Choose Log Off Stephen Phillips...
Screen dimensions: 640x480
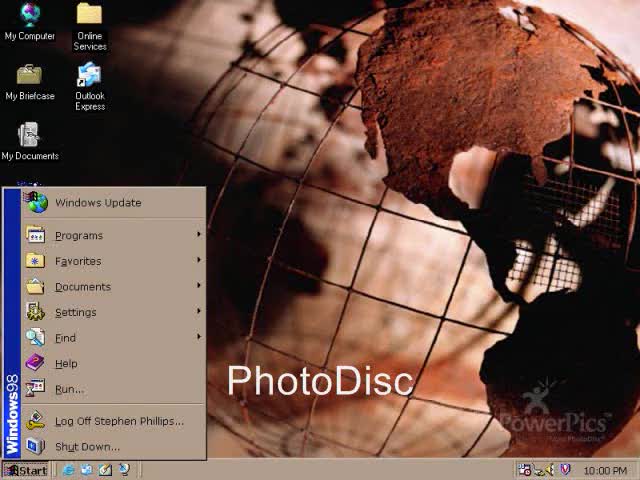pos(114,421)
